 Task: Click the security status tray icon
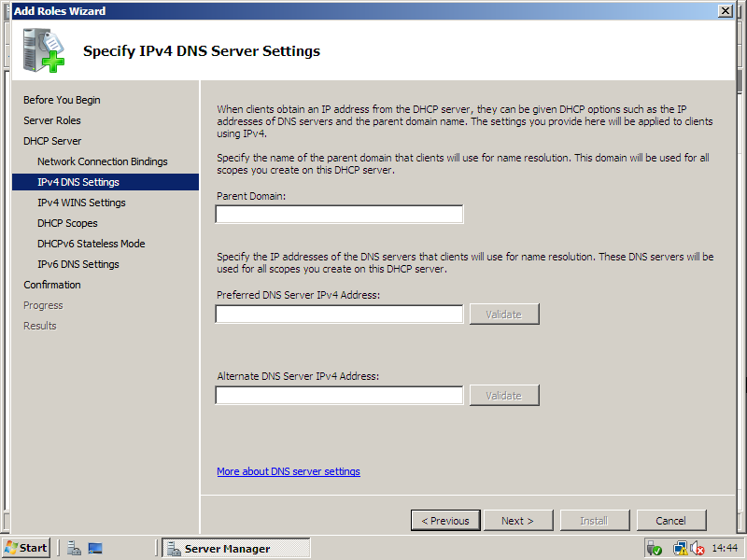[654, 548]
